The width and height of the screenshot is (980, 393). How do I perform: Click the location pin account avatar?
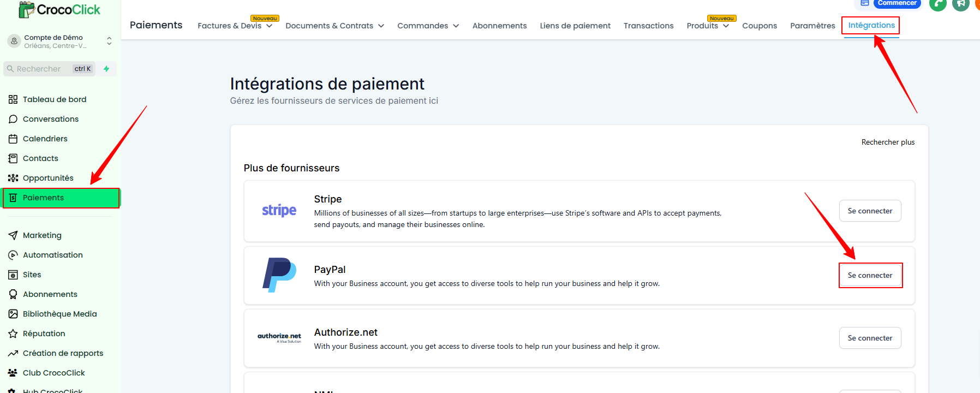(14, 41)
